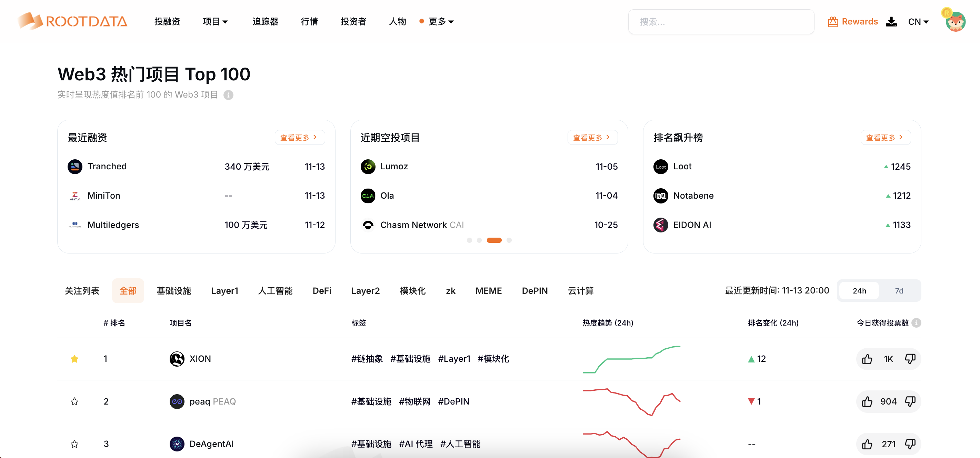Viewport: 980px width, 458px height.
Task: Open the Rewards gift icon
Action: pyautogui.click(x=833, y=22)
